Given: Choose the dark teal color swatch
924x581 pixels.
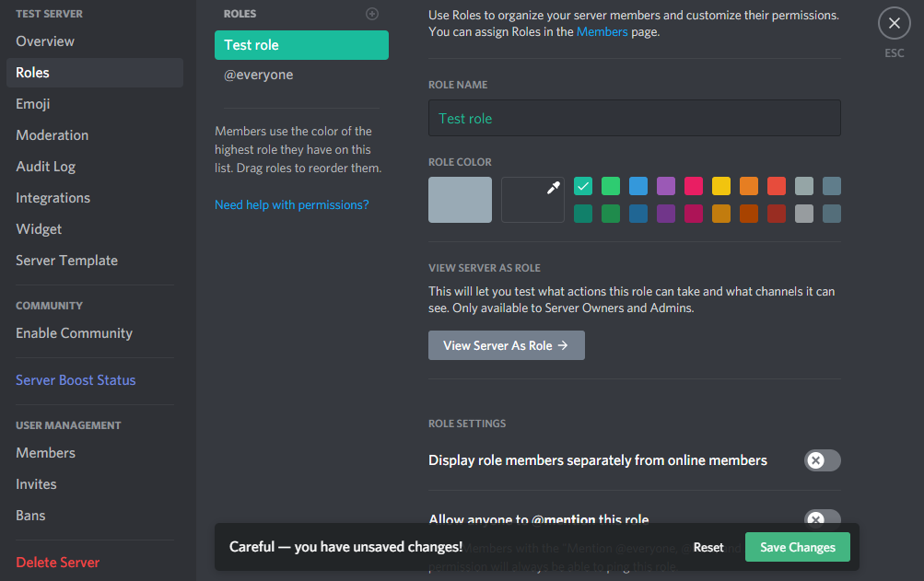Looking at the screenshot, I should pos(583,214).
